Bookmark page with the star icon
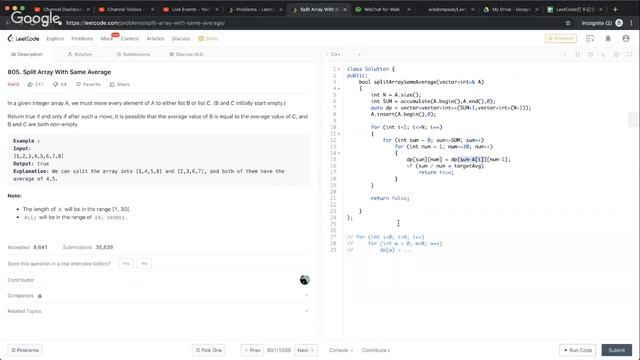 click(568, 23)
